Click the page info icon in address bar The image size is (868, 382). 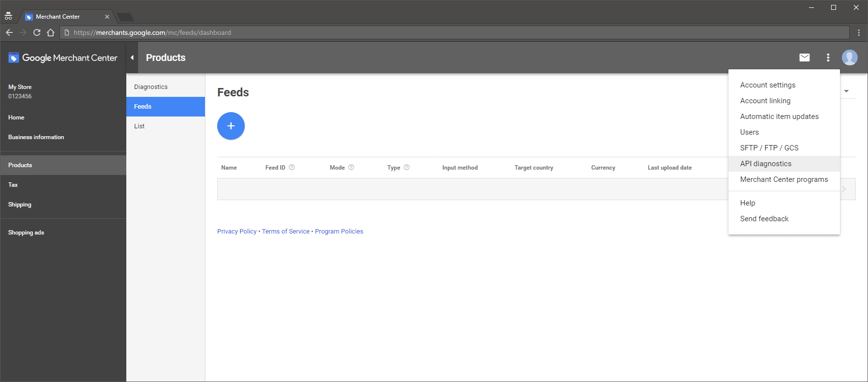click(67, 32)
